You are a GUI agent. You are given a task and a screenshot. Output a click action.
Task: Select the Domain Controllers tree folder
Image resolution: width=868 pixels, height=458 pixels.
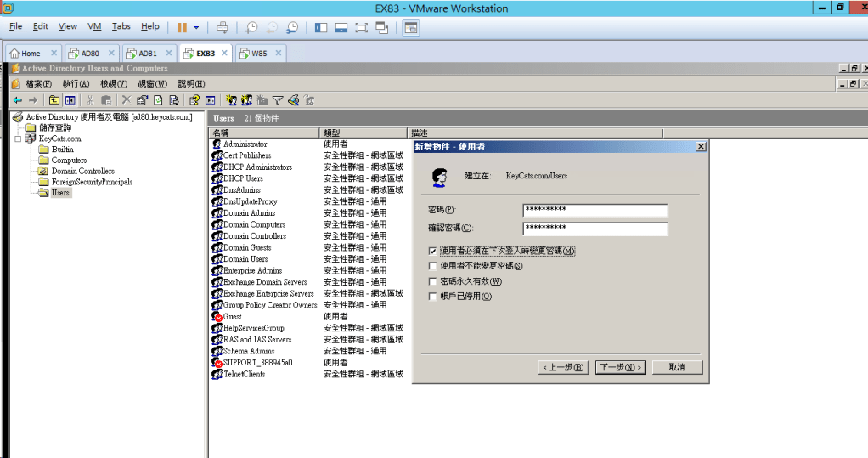(82, 171)
